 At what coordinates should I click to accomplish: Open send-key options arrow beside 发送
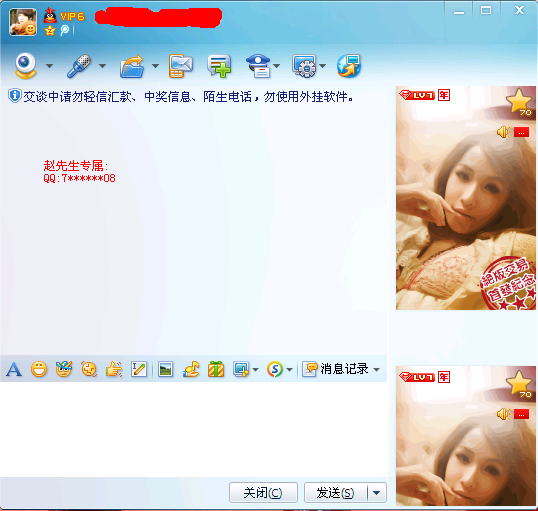click(376, 492)
